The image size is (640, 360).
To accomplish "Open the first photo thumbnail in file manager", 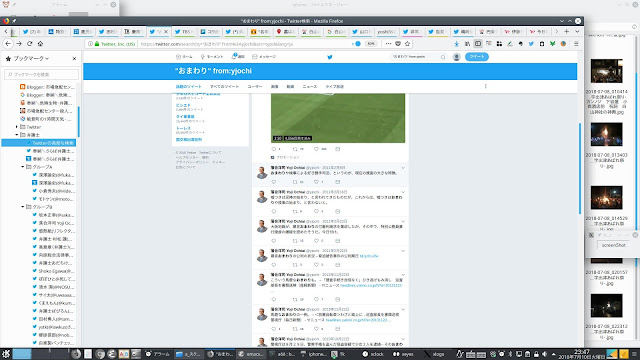I will point(607,71).
